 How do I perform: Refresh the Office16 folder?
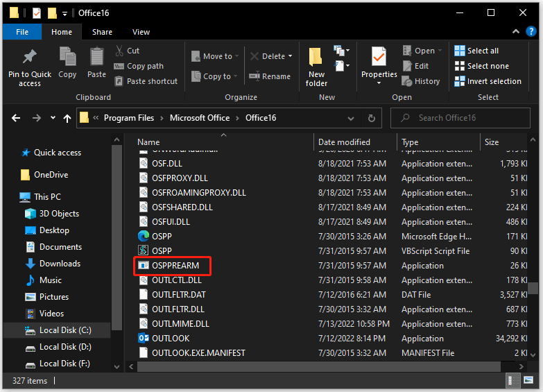point(371,119)
